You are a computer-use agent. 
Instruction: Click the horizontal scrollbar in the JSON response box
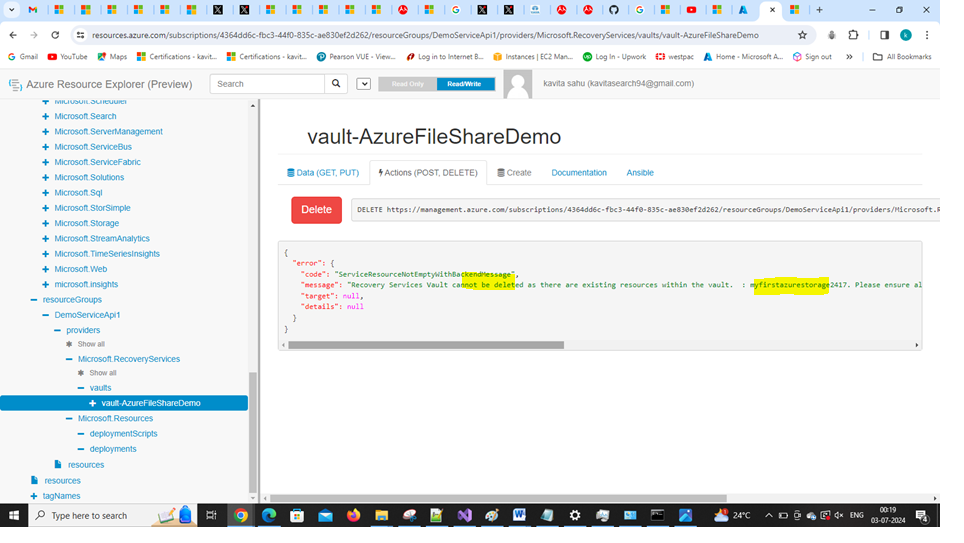(425, 345)
